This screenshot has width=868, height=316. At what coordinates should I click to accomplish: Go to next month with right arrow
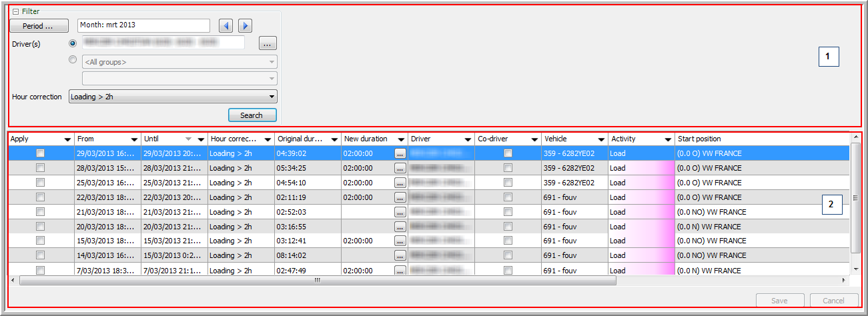[x=245, y=26]
